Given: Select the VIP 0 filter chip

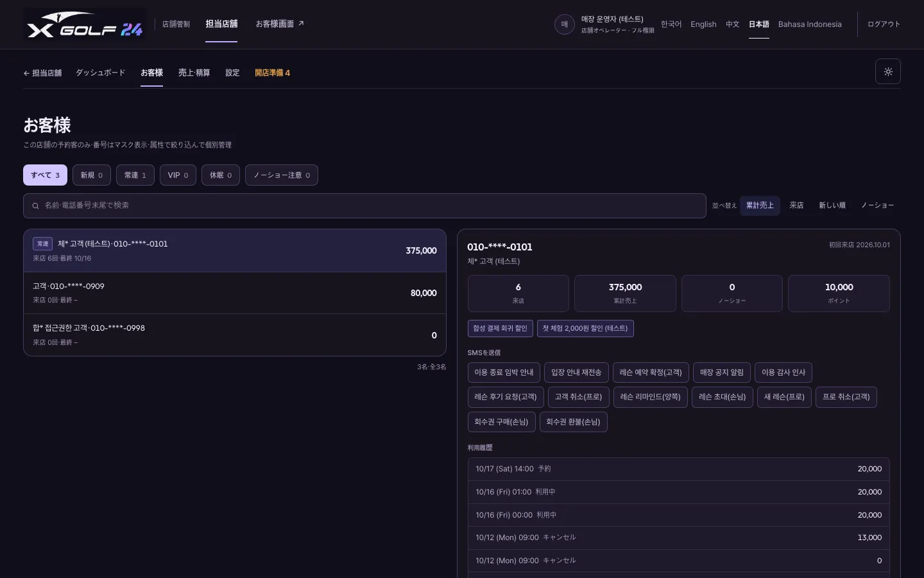Looking at the screenshot, I should click(x=178, y=175).
